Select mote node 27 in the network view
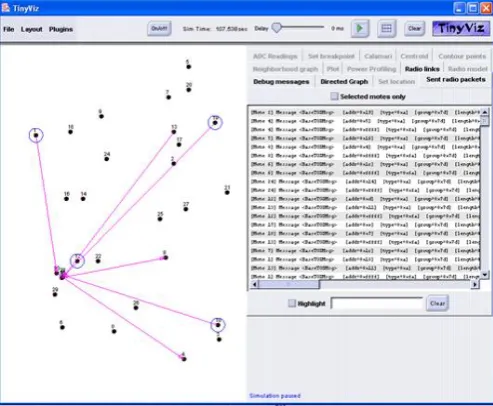The height and width of the screenshot is (406, 493). (186, 209)
